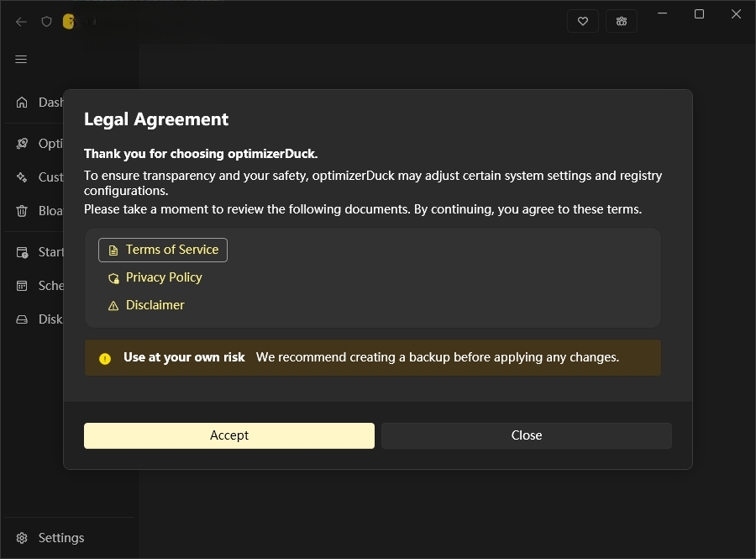Viewport: 756px width, 559px height.
Task: Click the yellow duck app logo
Action: [x=70, y=21]
